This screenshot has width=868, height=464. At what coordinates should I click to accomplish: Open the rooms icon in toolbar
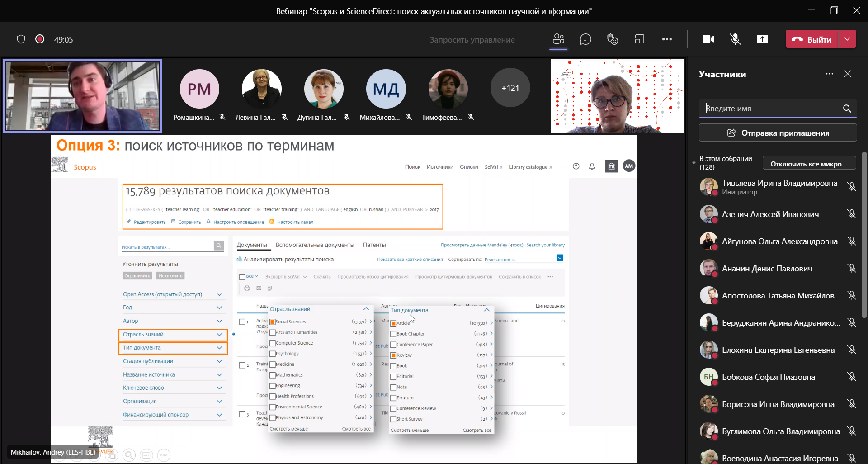click(x=640, y=39)
